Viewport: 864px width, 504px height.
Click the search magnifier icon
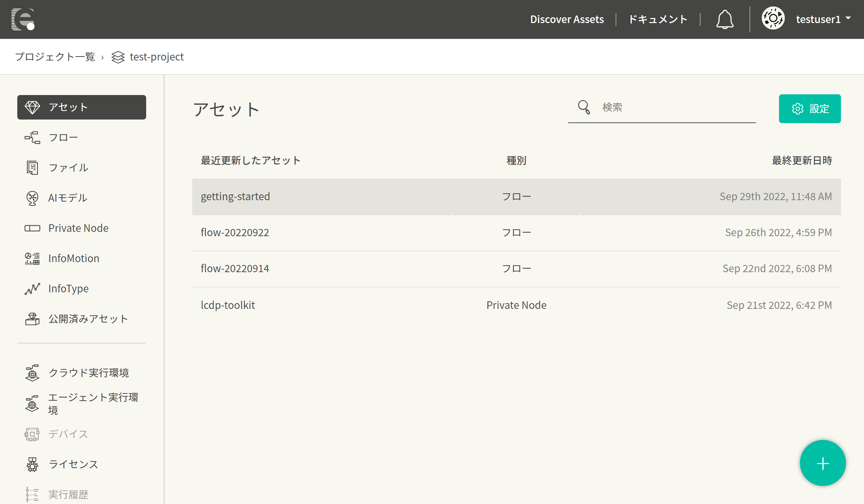pos(584,107)
